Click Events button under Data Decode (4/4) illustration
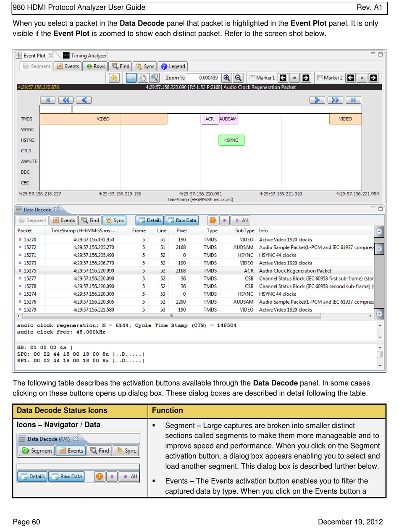The image size is (399, 532). pos(71,451)
